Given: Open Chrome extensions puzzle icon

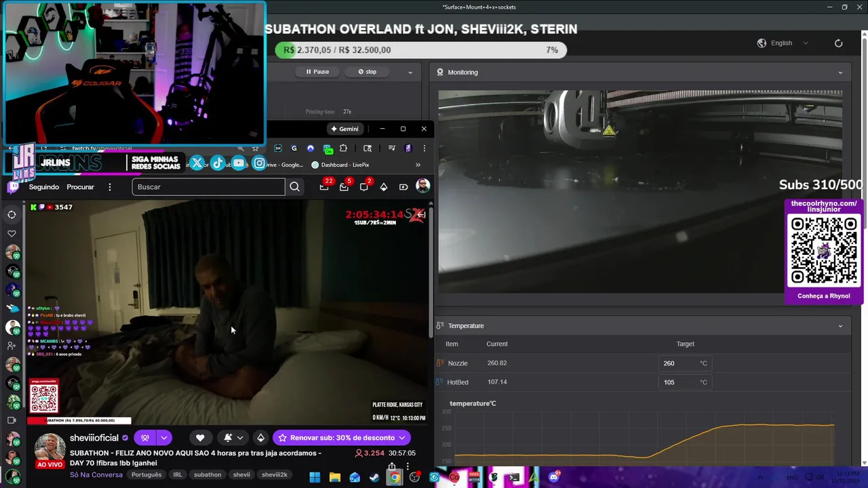Looking at the screenshot, I should (x=343, y=148).
